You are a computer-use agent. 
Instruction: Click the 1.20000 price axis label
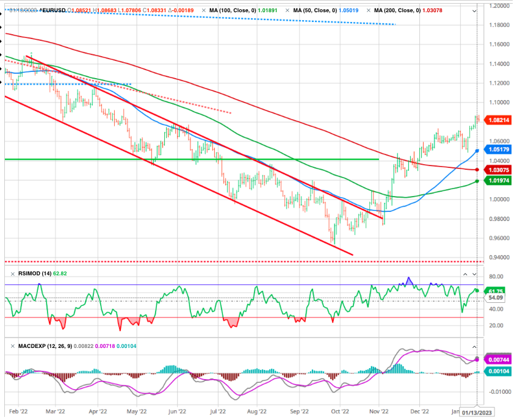coord(499,5)
